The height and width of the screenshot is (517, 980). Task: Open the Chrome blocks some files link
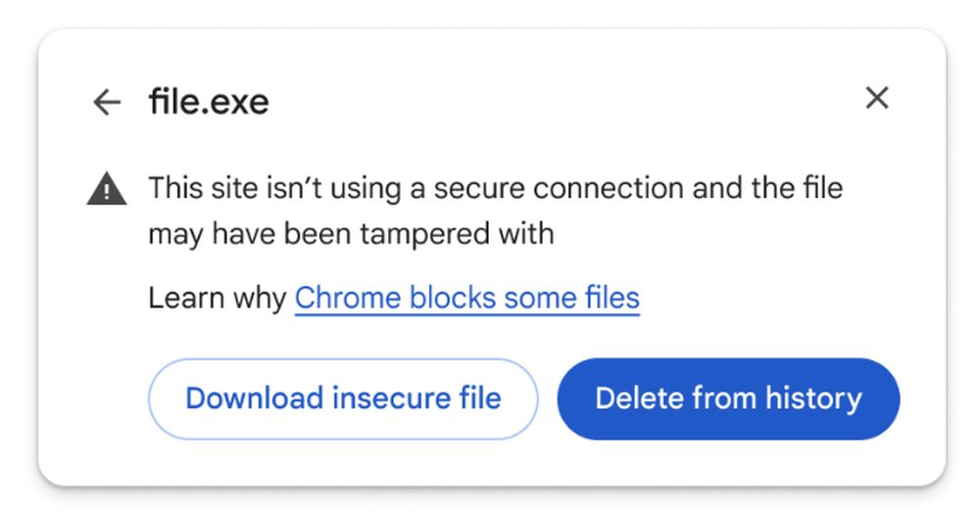click(x=466, y=297)
